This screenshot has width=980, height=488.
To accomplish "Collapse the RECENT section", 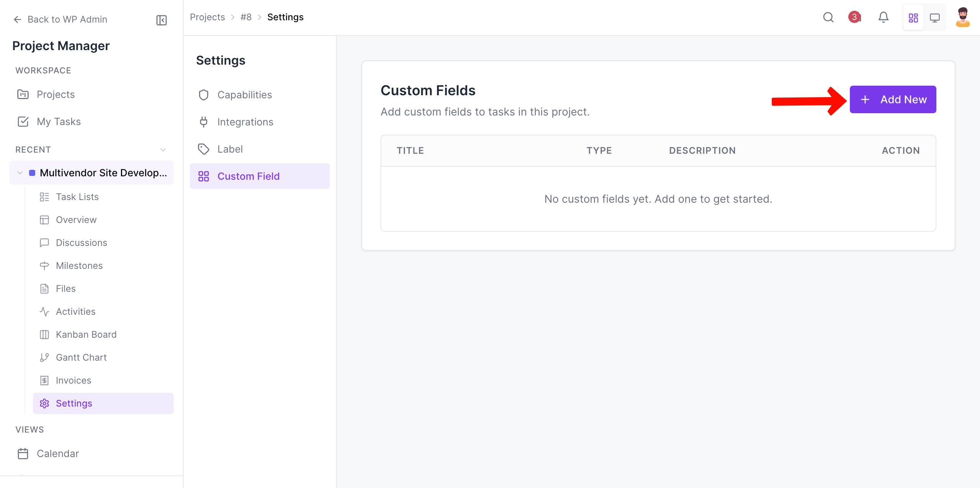I will (163, 150).
